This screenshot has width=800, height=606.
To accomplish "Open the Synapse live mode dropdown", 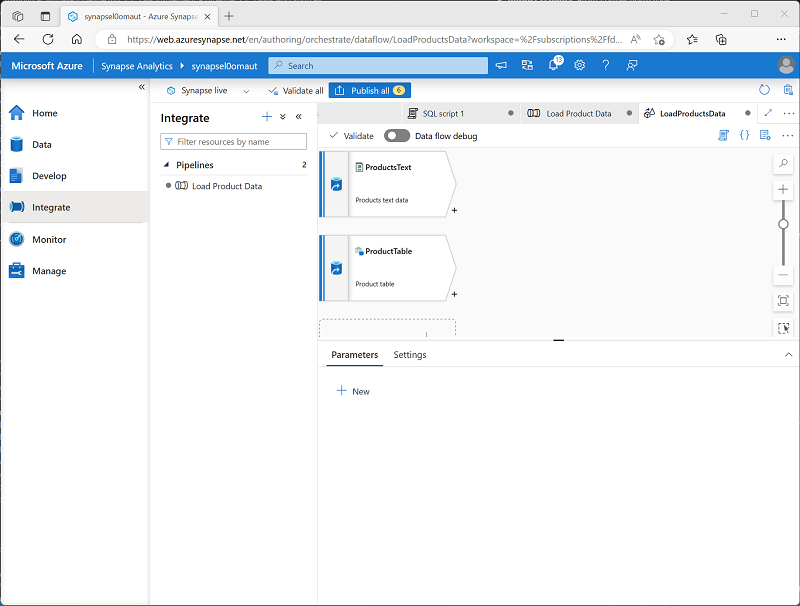I will [208, 90].
